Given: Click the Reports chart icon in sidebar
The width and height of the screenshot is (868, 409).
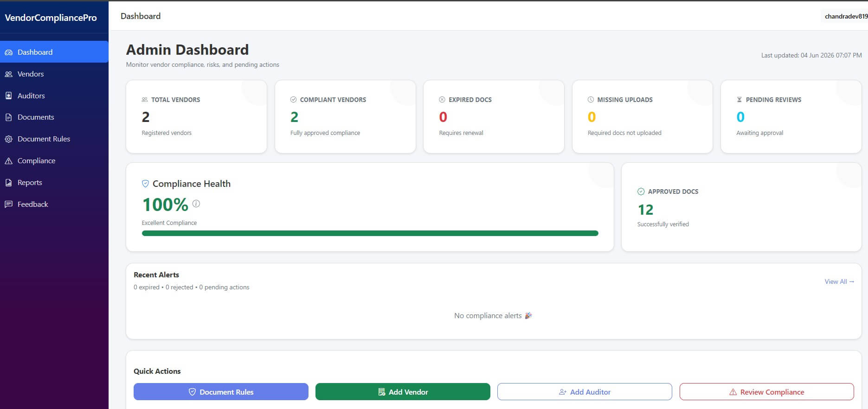Looking at the screenshot, I should tap(8, 183).
